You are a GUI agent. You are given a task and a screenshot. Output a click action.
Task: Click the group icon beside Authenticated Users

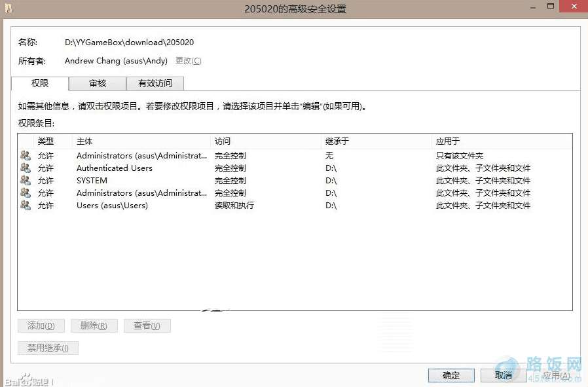coord(26,168)
